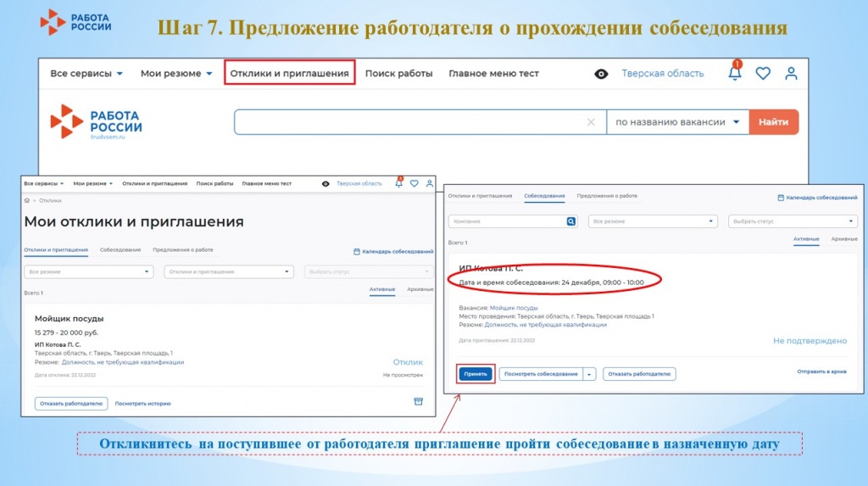This screenshot has width=868, height=486.
Task: Toggle the small eye icon in the left panel header
Action: 325,184
